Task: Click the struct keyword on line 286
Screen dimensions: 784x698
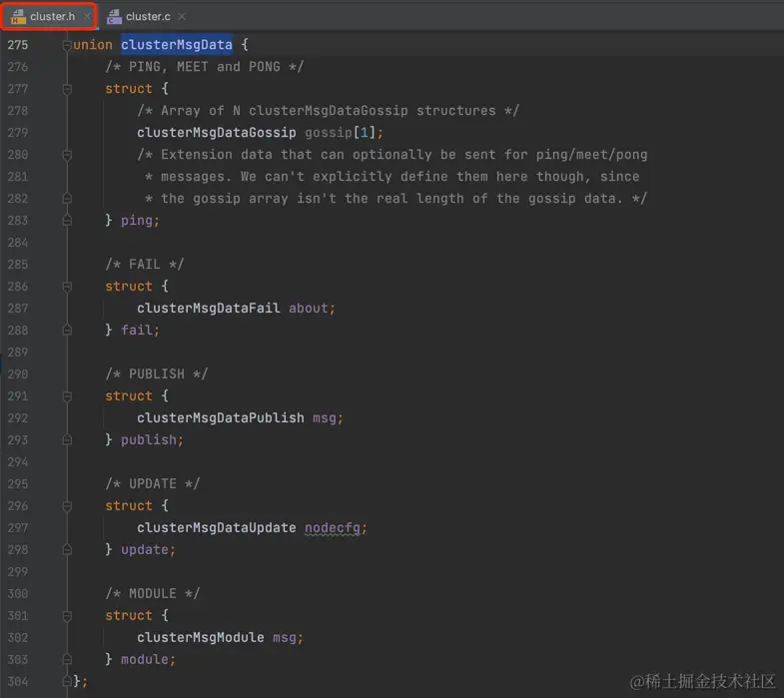Action: click(x=129, y=287)
